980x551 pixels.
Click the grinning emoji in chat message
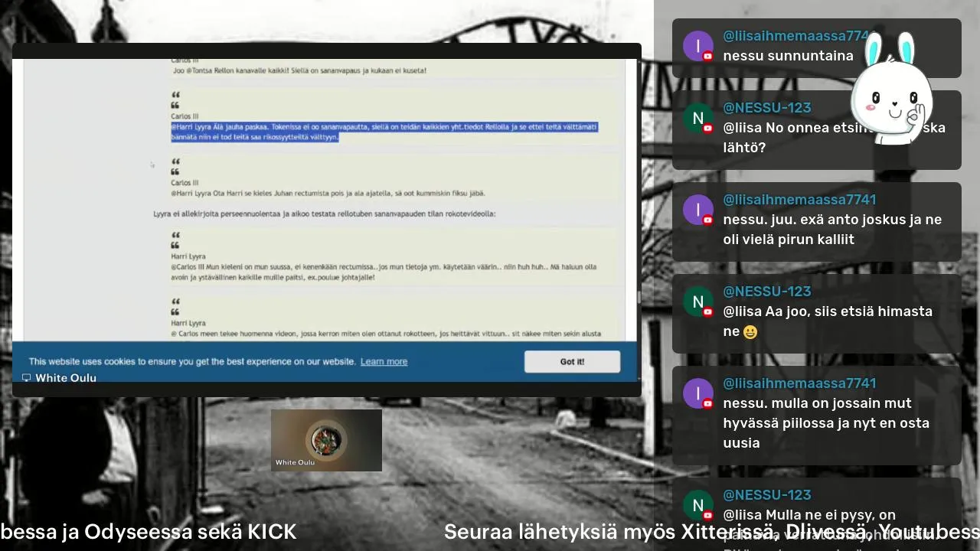[x=750, y=332]
